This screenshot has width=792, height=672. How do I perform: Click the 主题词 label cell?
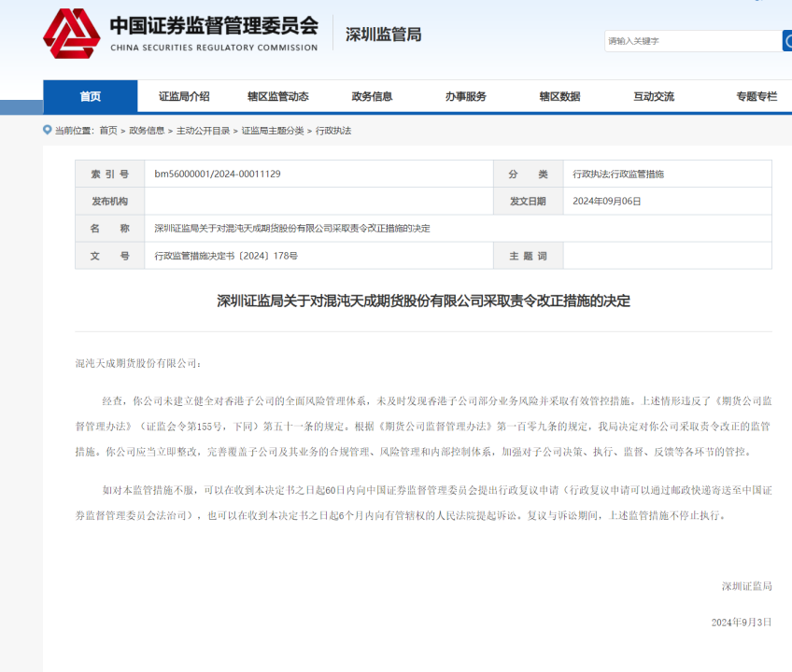point(528,256)
